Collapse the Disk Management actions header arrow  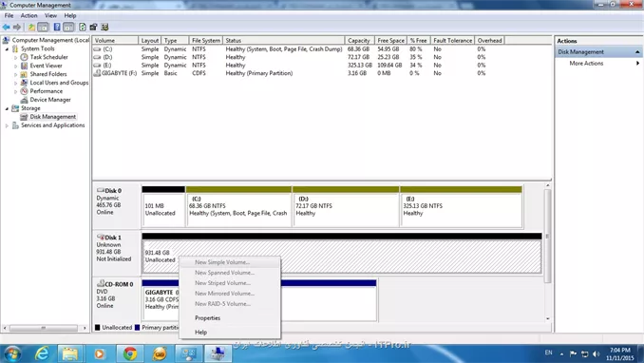coord(637,52)
